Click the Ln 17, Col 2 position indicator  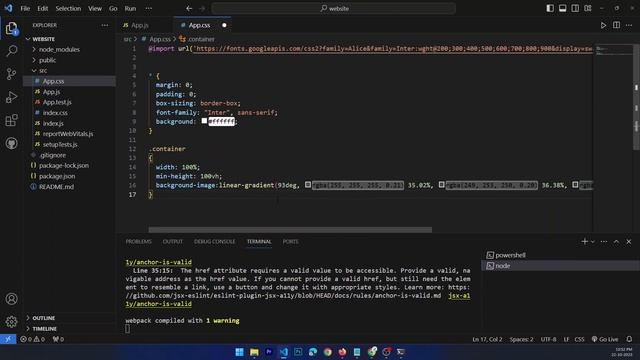pos(487,339)
